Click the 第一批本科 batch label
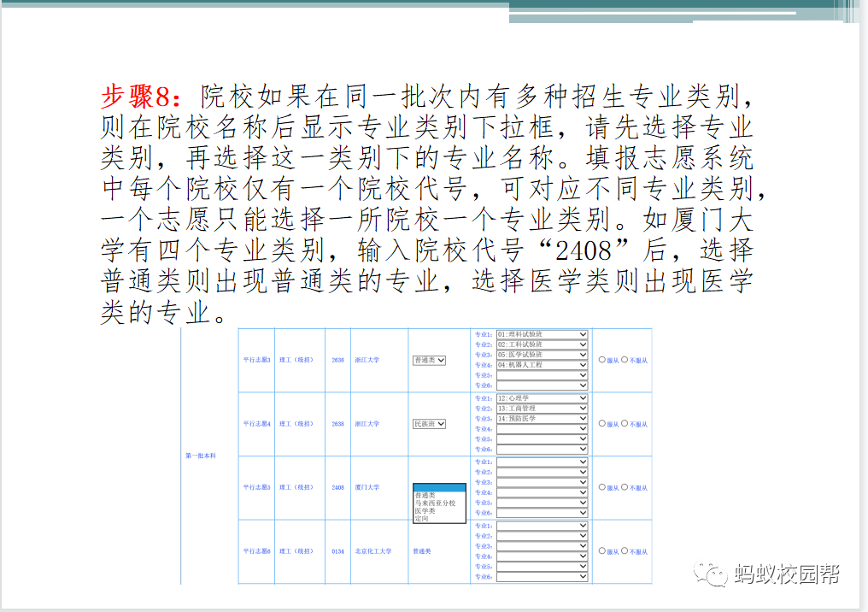 (x=201, y=456)
